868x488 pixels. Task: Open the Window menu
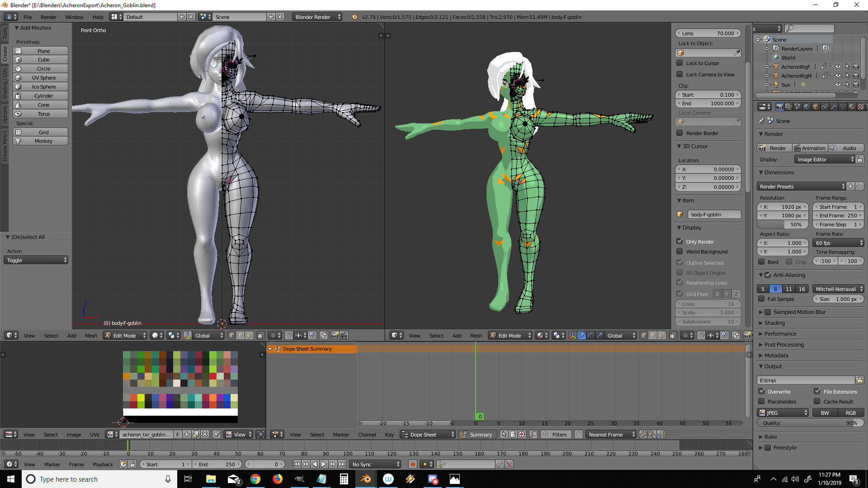coord(74,17)
